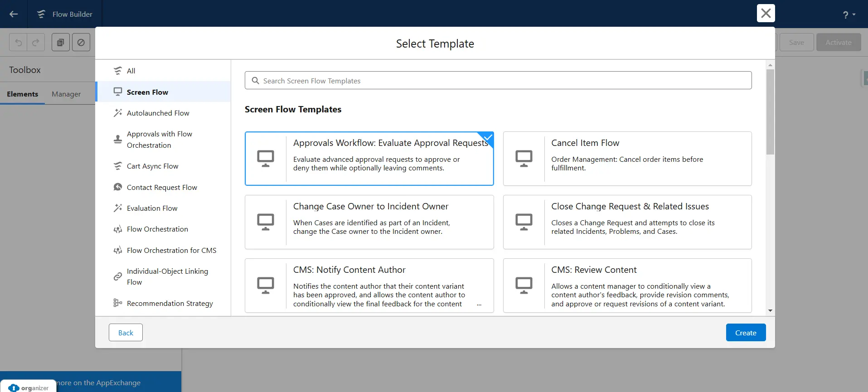This screenshot has width=868, height=392.
Task: Click selected checkmark on Approvals Workflow card
Action: tap(488, 137)
